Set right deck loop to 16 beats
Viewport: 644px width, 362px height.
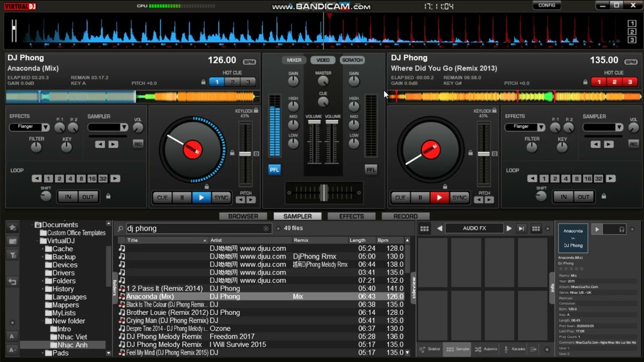(588, 178)
